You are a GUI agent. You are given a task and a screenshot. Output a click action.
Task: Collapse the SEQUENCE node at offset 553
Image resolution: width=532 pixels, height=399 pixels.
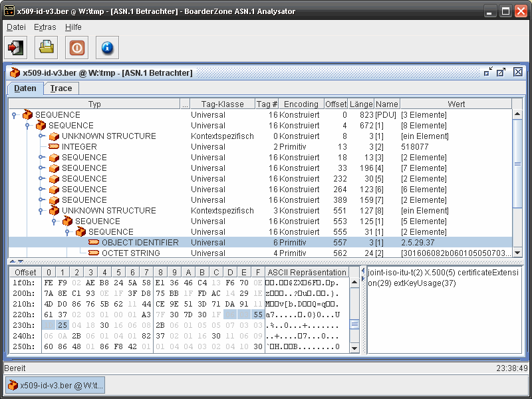(x=54, y=221)
